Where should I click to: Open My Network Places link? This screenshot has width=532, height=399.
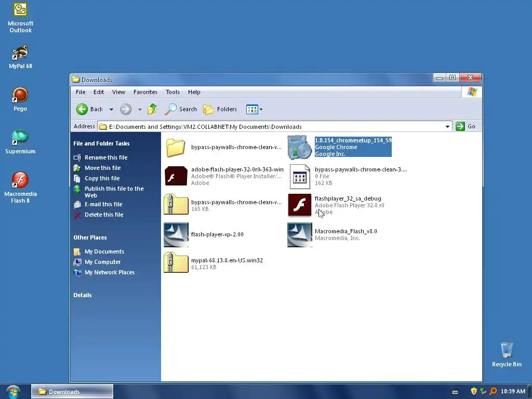pyautogui.click(x=109, y=272)
